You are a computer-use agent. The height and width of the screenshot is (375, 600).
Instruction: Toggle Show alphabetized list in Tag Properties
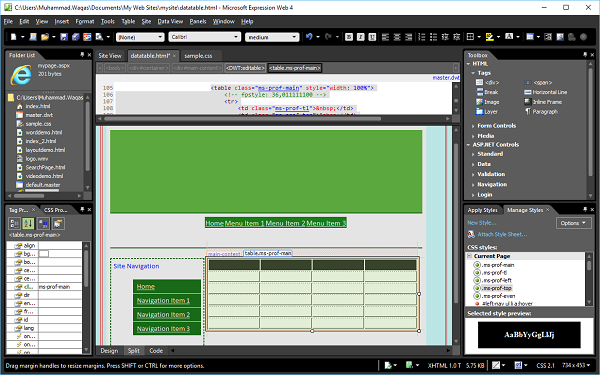(28, 223)
